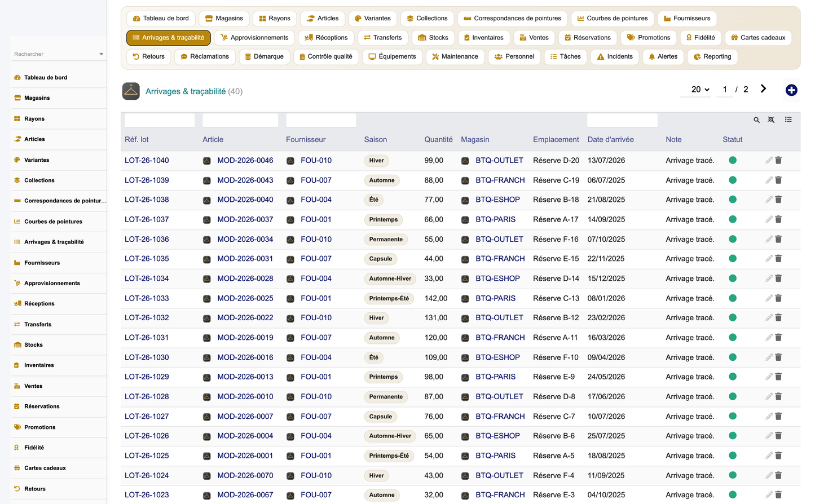
Task: Click Tableau de bord sidebar icon
Action: pos(17,77)
